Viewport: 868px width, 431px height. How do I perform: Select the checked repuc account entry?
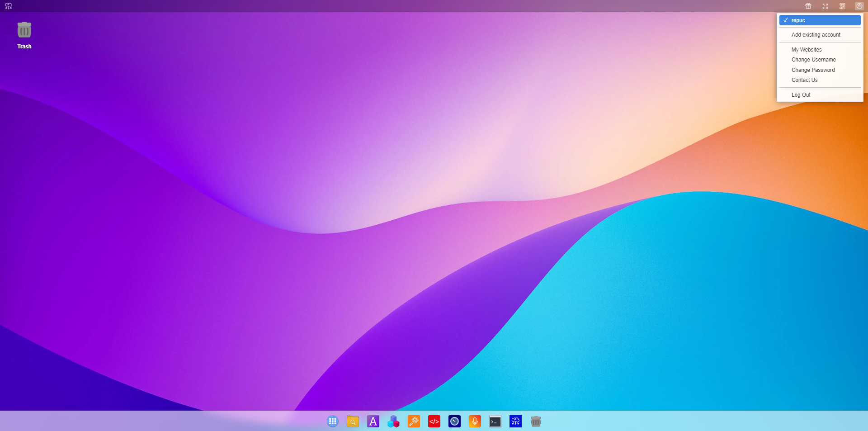[x=820, y=20]
